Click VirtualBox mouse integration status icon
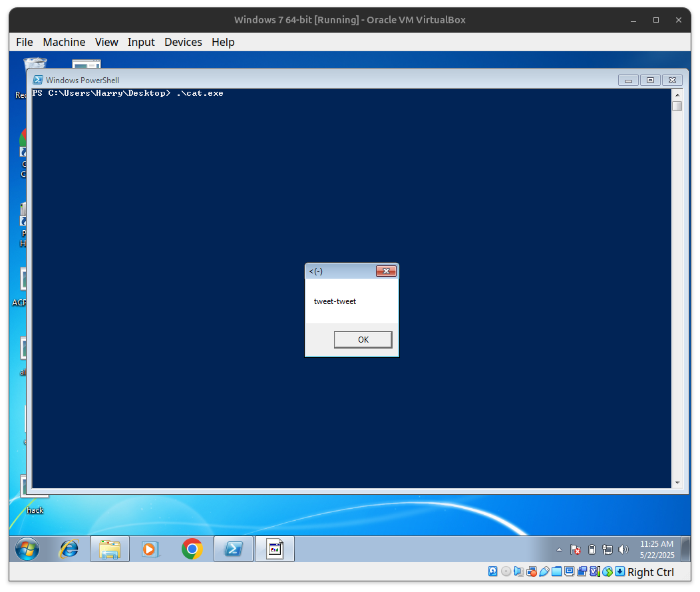Image resolution: width=700 pixels, height=592 pixels. (x=607, y=571)
